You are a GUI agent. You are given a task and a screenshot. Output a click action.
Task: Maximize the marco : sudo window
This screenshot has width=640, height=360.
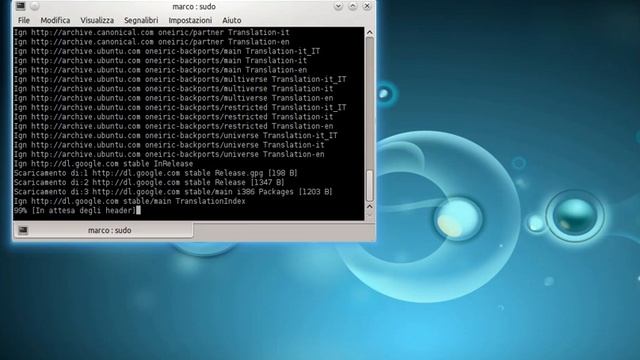[353, 6]
